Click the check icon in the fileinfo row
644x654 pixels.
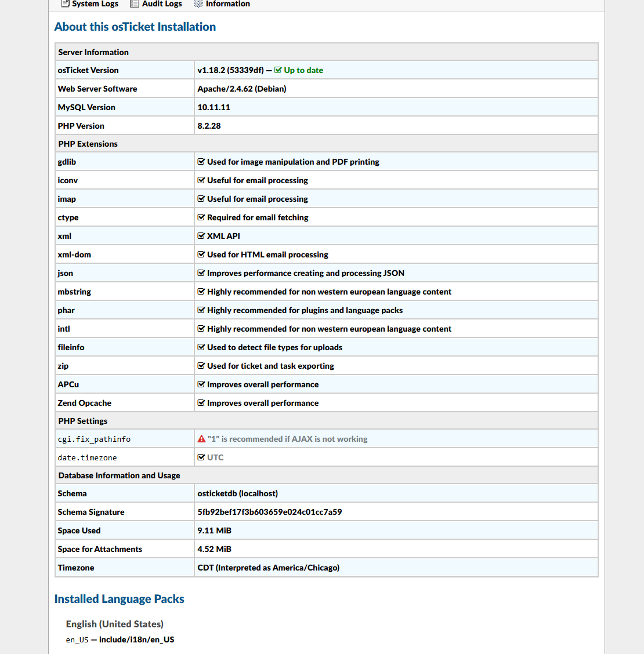(201, 347)
